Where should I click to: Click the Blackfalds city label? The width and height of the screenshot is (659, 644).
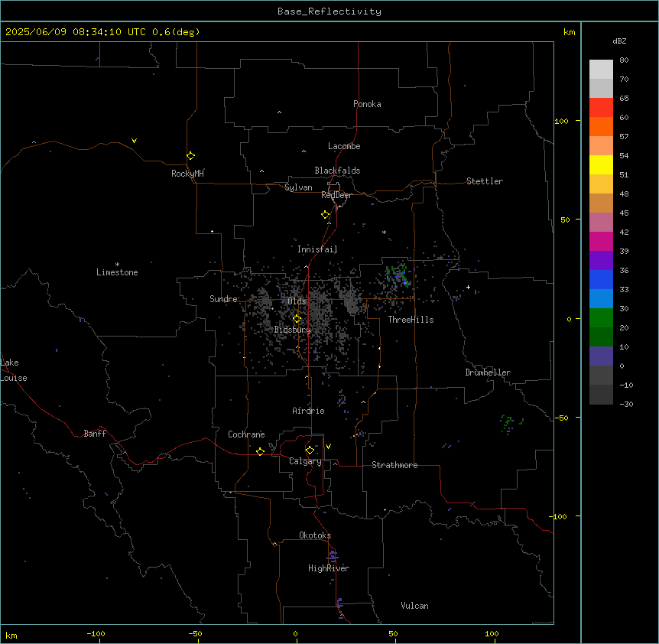pyautogui.click(x=337, y=171)
